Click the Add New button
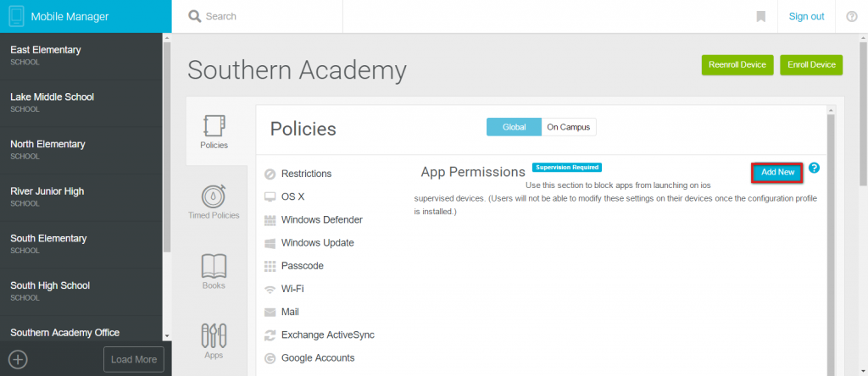Screen dimensions: 868x376 [x=778, y=173]
